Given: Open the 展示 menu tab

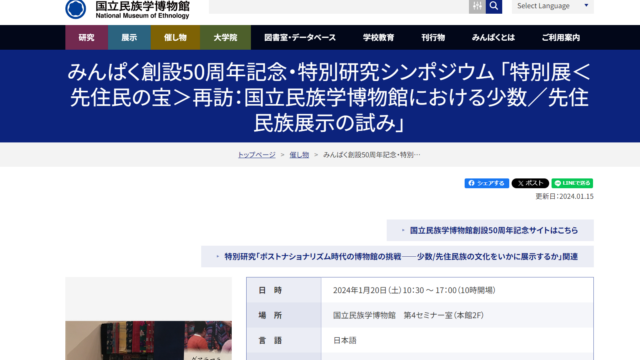Looking at the screenshot, I should tap(129, 38).
